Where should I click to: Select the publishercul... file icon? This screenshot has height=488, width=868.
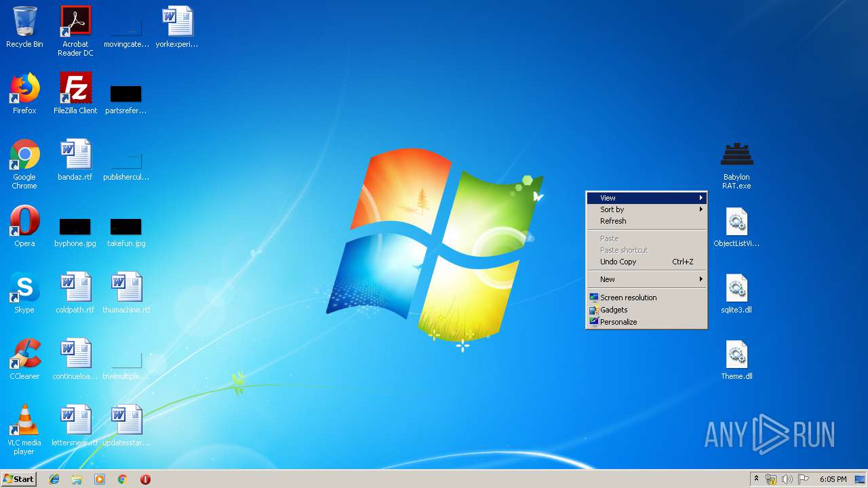[126, 165]
